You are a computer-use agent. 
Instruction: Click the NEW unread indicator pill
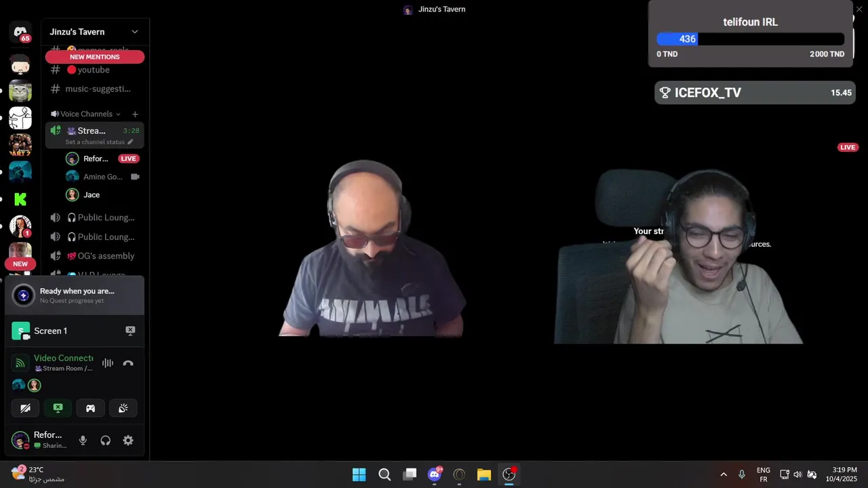pos(20,264)
